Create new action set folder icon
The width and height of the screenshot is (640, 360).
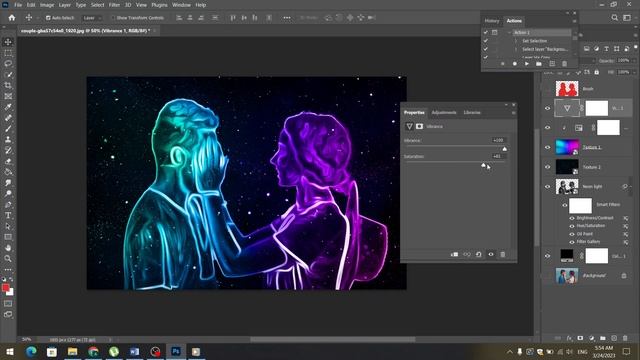(x=539, y=64)
